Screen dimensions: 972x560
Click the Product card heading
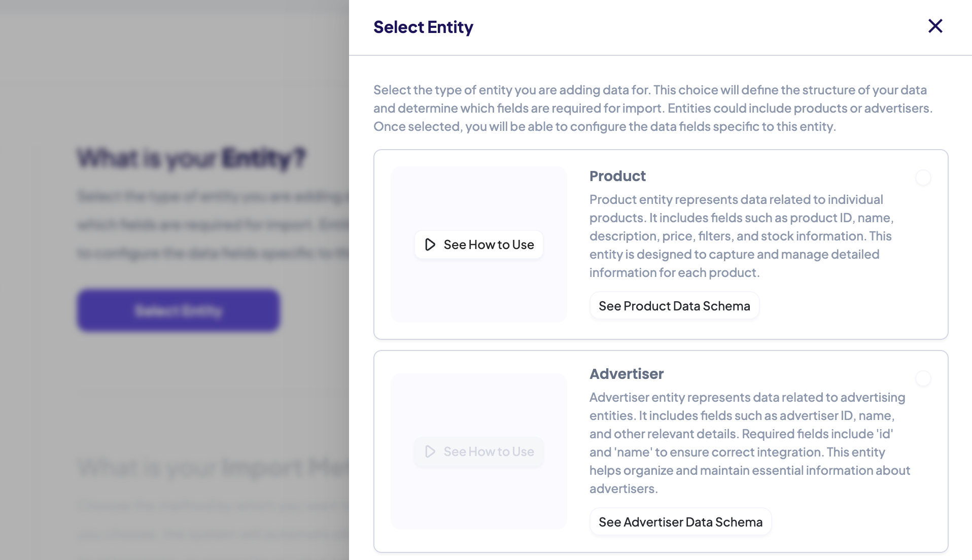pyautogui.click(x=617, y=176)
